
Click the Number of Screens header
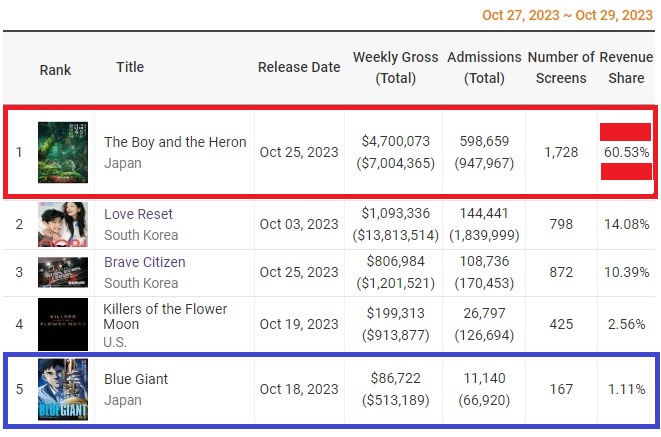[561, 67]
